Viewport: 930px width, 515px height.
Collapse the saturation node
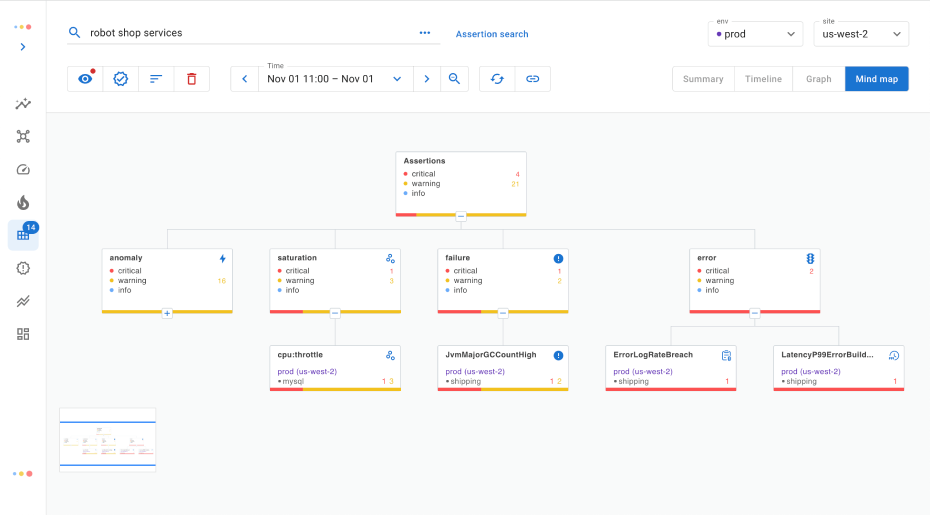(x=335, y=313)
